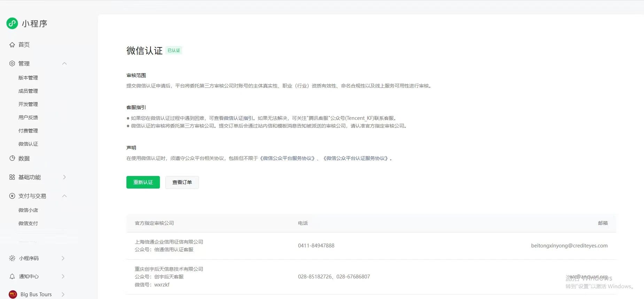Click the 邮箱 column header

(x=603, y=223)
